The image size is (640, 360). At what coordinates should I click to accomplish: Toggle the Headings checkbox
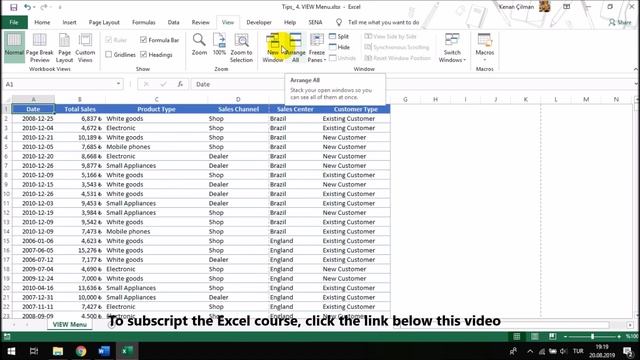[x=143, y=54]
